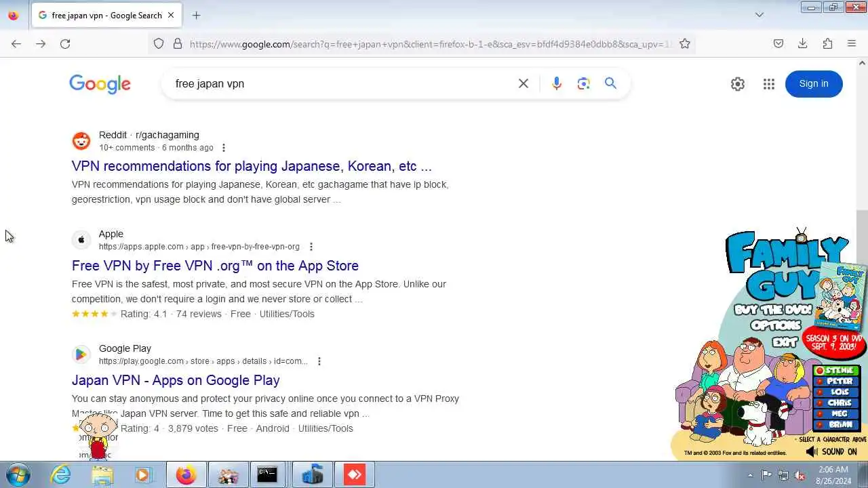Open Google quick settings gear
Image resolution: width=868 pixels, height=488 pixels.
[x=738, y=84]
